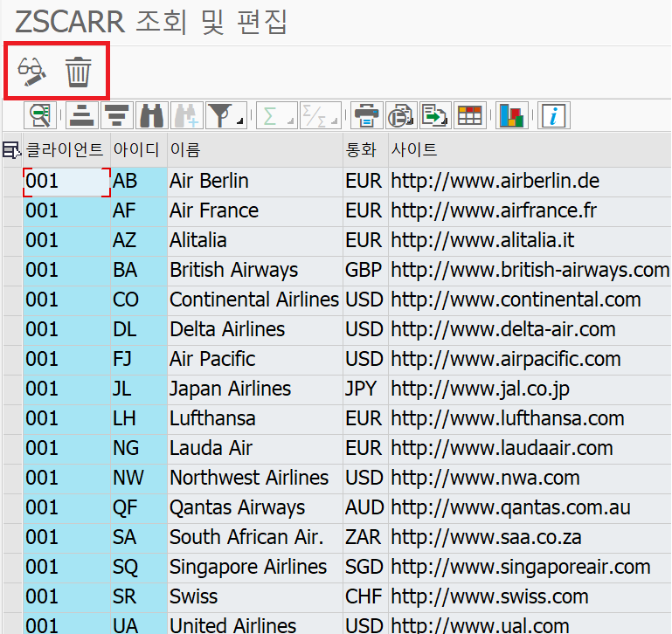The width and height of the screenshot is (672, 634).
Task: Click the http://www.airberlin.de site cell
Action: click(x=530, y=182)
